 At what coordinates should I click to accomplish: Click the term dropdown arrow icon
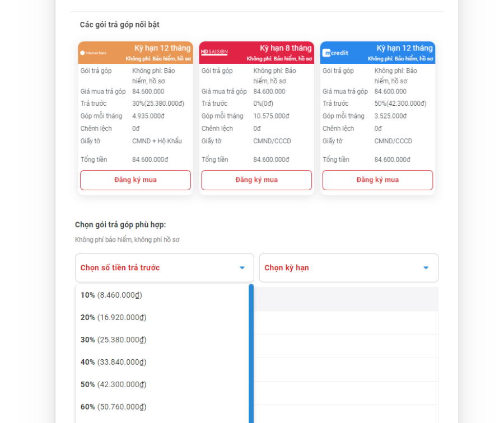coord(426,268)
